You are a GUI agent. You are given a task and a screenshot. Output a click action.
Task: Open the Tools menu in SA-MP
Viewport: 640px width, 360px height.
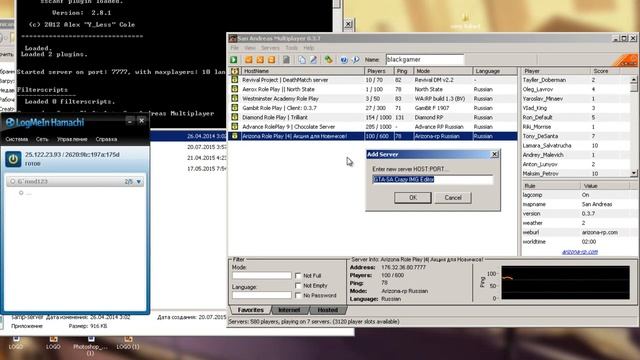pyautogui.click(x=291, y=48)
